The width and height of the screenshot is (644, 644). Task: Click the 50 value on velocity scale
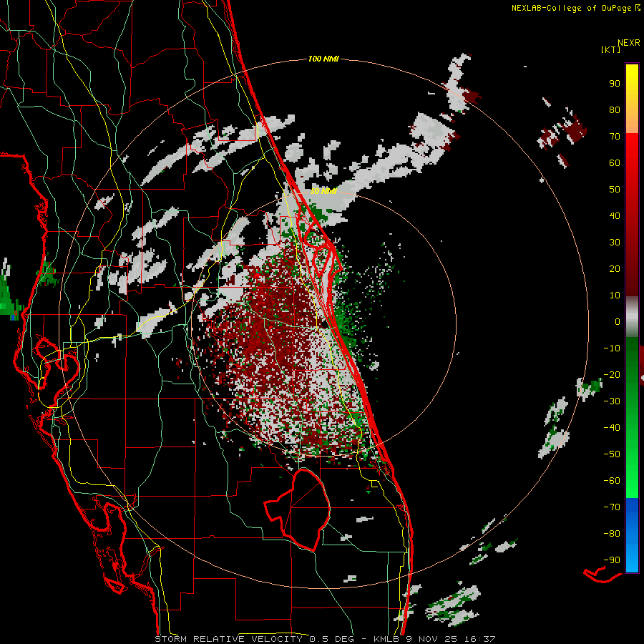(x=615, y=190)
